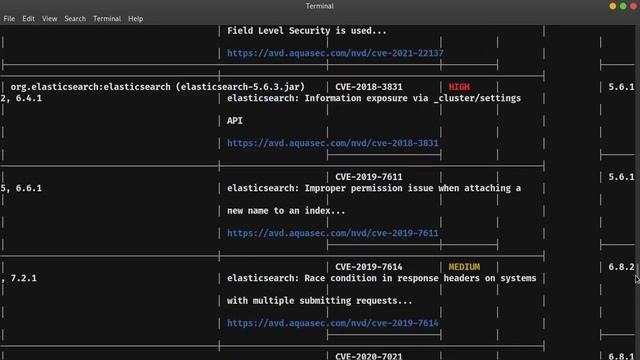Click the 'new name to an index...' line

(x=286, y=211)
